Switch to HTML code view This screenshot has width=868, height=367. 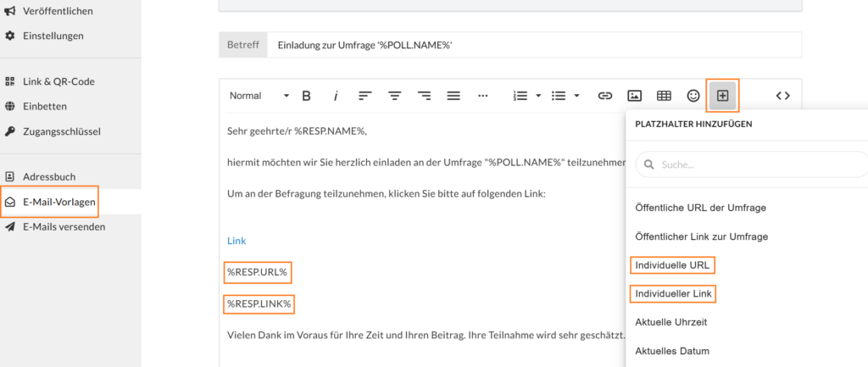coord(782,96)
